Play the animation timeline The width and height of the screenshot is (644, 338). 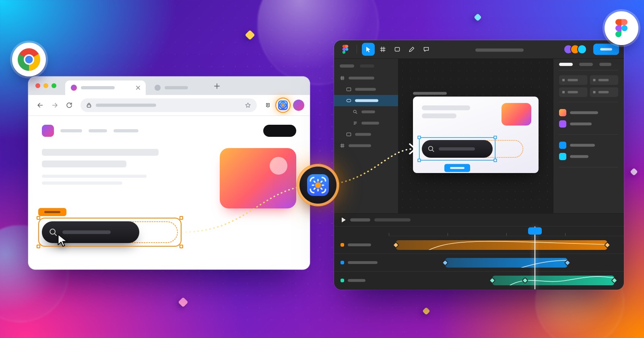click(343, 220)
